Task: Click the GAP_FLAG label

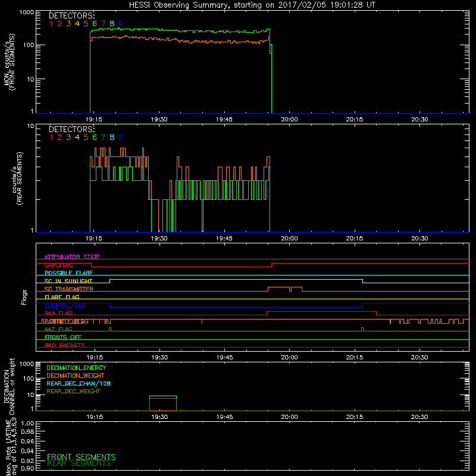Action: [x=58, y=265]
